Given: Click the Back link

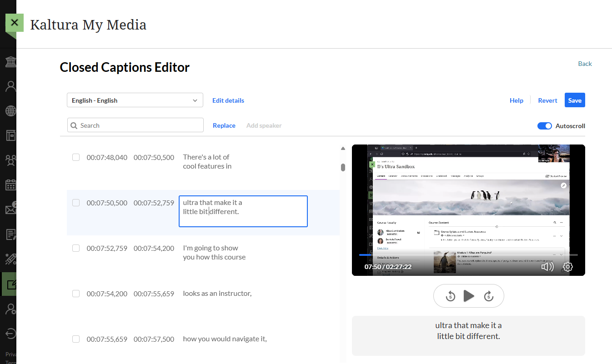Looking at the screenshot, I should pyautogui.click(x=585, y=64).
